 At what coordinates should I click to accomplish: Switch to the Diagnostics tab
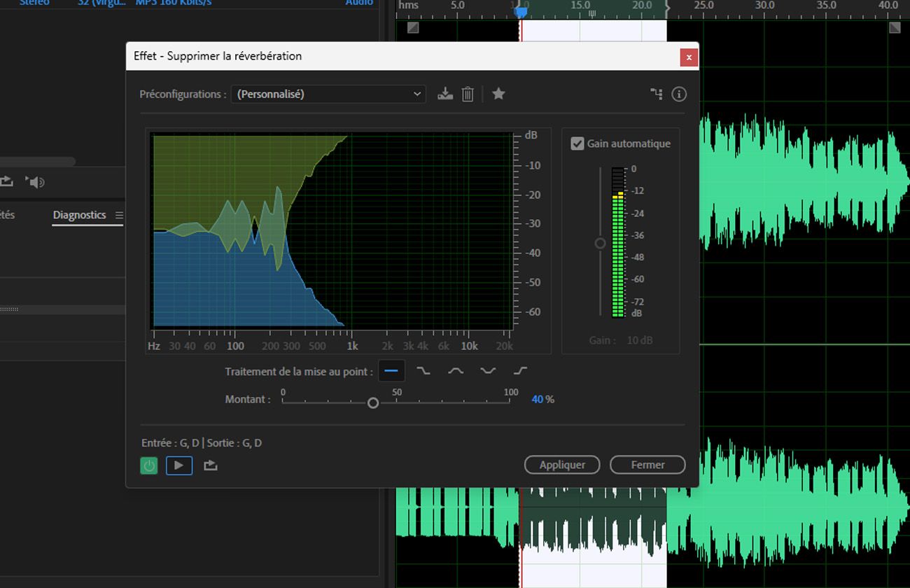[79, 215]
